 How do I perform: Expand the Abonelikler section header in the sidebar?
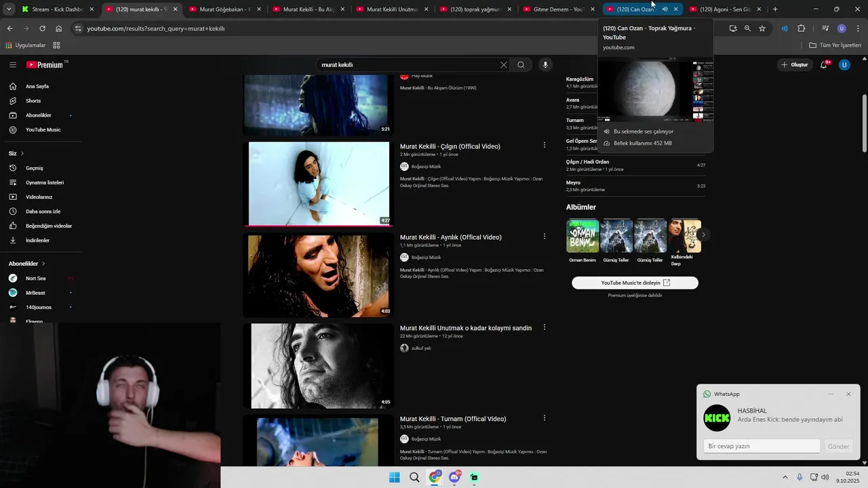26,264
